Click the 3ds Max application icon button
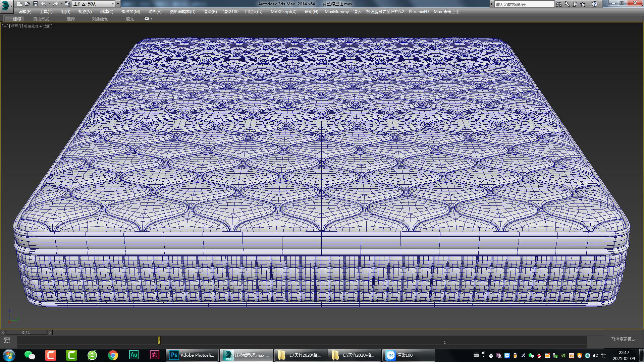644x362 pixels. tap(5, 4)
